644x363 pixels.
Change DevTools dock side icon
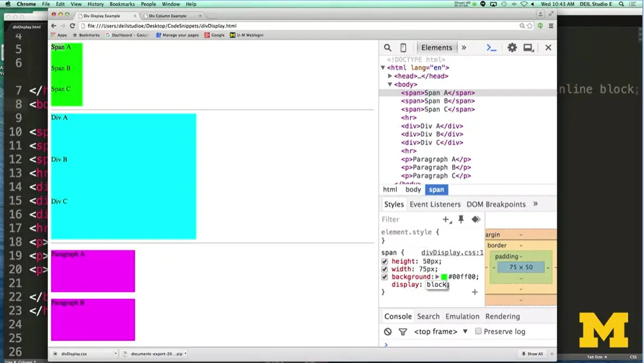click(528, 48)
